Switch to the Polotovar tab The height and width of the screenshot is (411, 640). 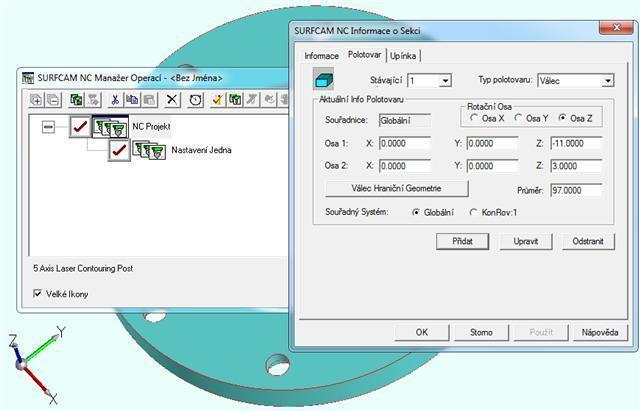[364, 54]
